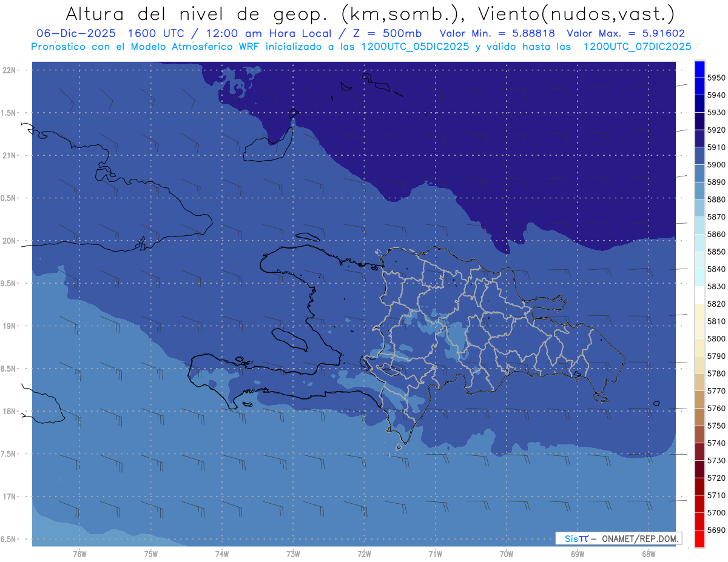Click the latitude label '18N'

click(10, 411)
